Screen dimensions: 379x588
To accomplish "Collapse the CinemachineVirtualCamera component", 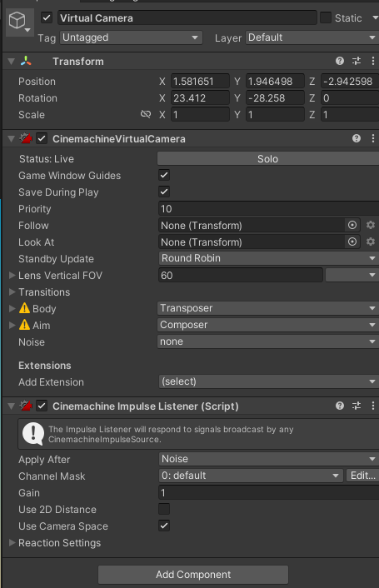I will point(12,138).
